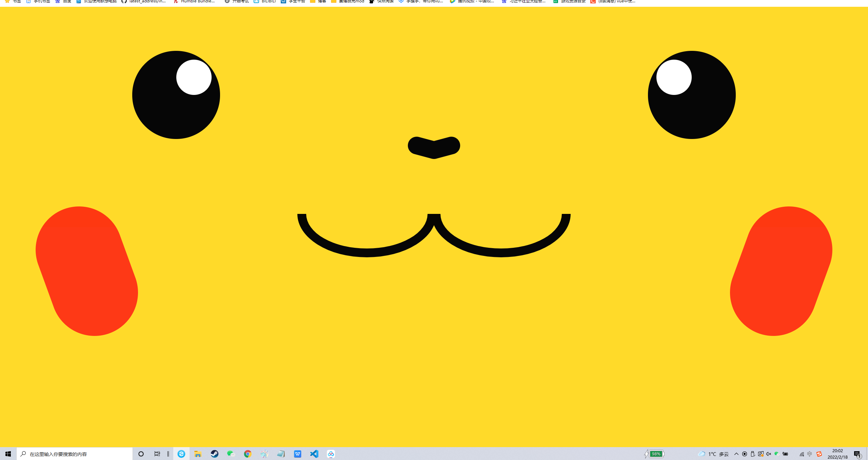This screenshot has width=868, height=460.
Task: Open the Baidu Netdisk taskbar icon
Action: click(x=331, y=454)
